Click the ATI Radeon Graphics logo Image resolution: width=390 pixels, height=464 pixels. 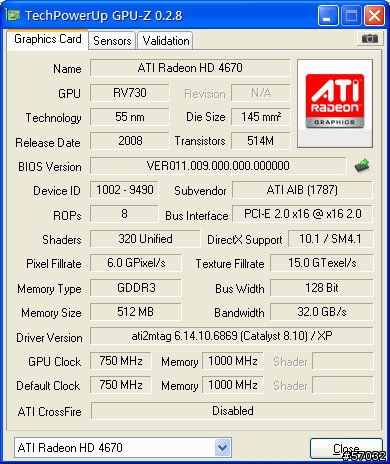pos(335,103)
